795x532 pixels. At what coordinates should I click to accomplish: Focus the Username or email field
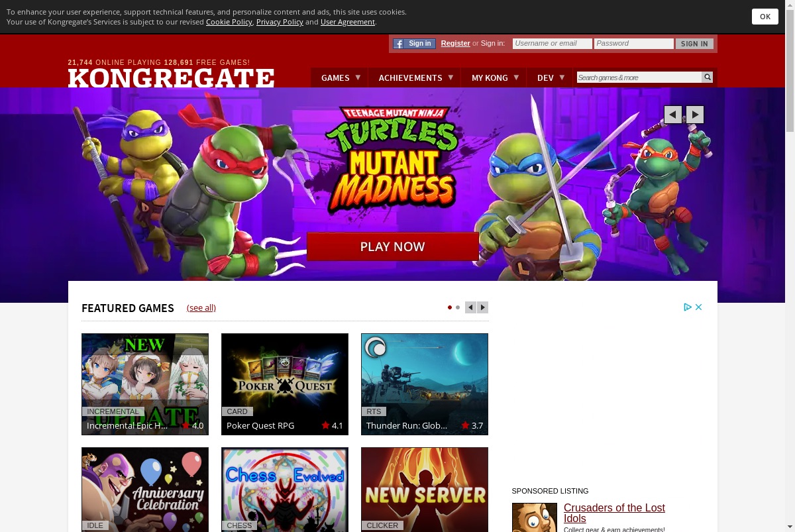coord(552,44)
